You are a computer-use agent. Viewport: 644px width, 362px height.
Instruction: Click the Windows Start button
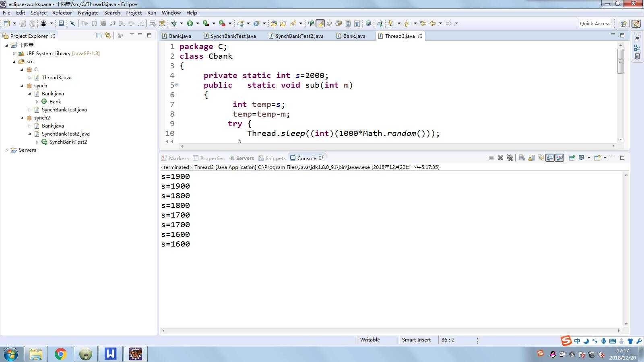10,354
